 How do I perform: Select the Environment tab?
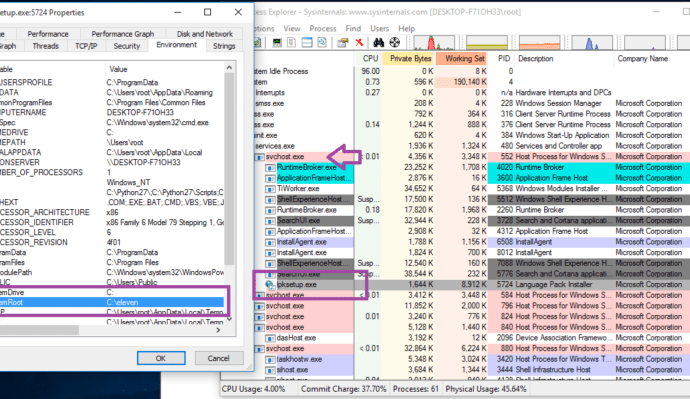176,45
